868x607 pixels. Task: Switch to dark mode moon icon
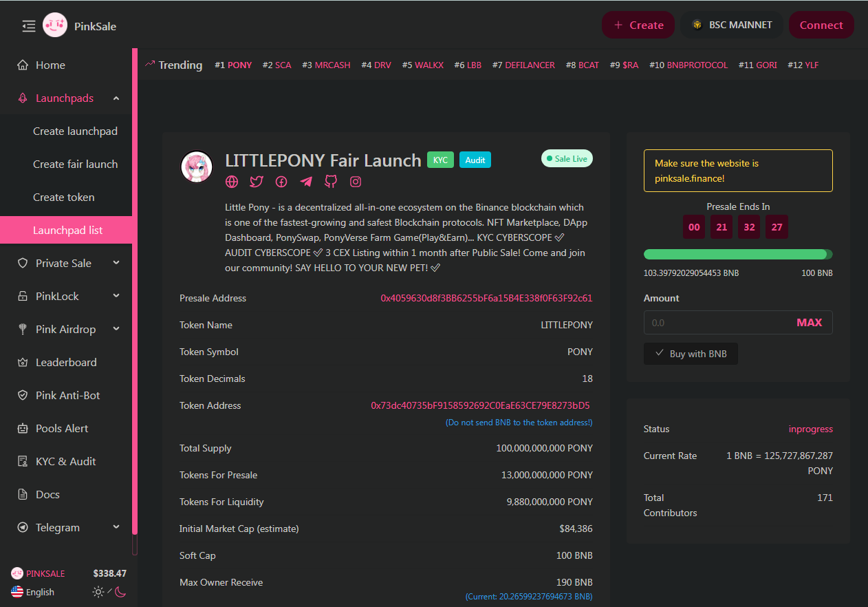[x=120, y=592]
